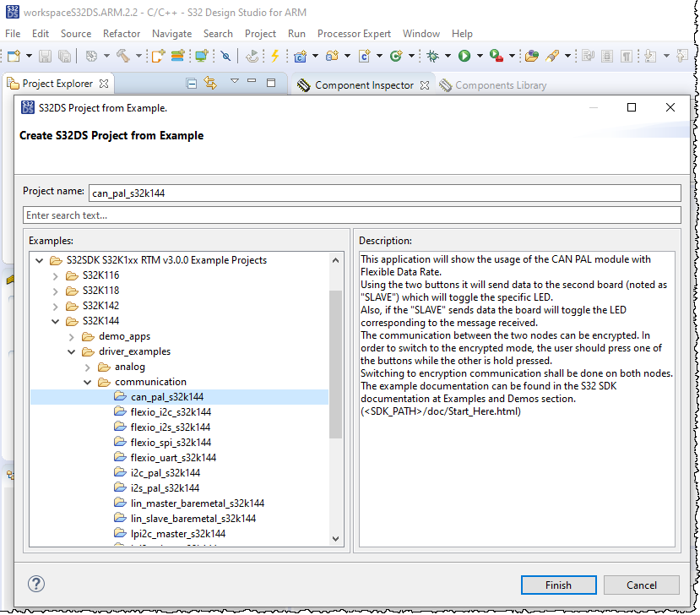The image size is (700, 615).
Task: Open the Refactor menu
Action: click(122, 34)
